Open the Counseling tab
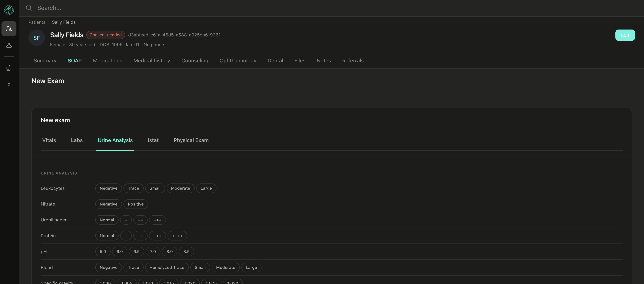This screenshot has width=644, height=284. 195,61
